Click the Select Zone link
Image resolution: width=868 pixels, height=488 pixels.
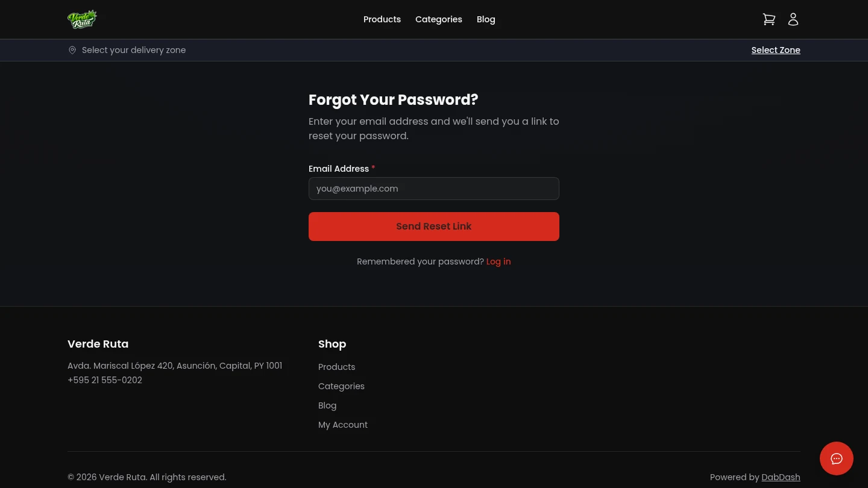pos(776,50)
